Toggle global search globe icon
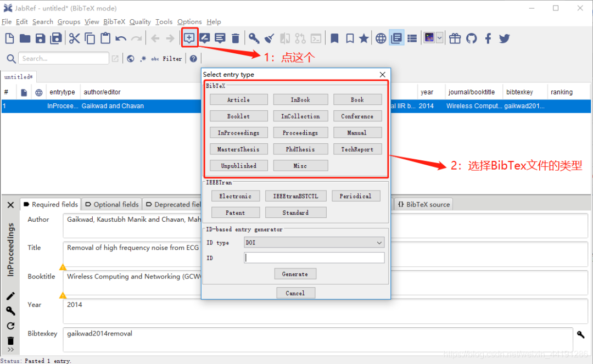This screenshot has height=364, width=593. pyautogui.click(x=131, y=59)
